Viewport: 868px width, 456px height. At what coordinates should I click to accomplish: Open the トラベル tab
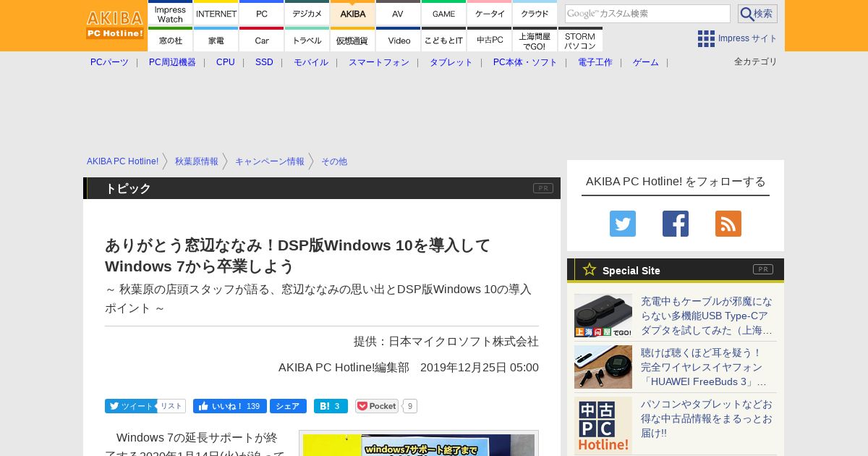[x=307, y=39]
